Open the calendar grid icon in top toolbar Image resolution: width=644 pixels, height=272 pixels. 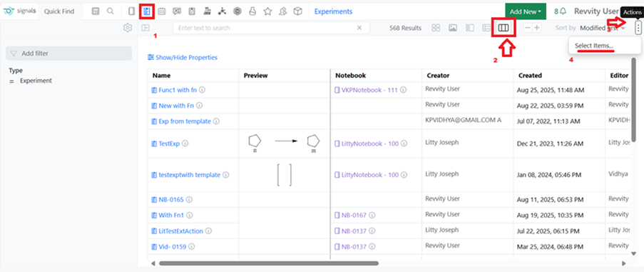tap(162, 11)
